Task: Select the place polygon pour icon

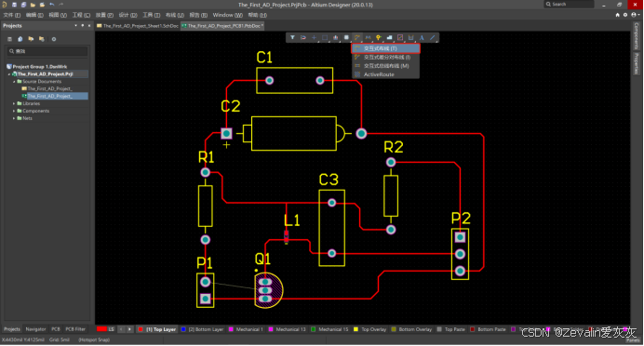Action: click(x=389, y=38)
